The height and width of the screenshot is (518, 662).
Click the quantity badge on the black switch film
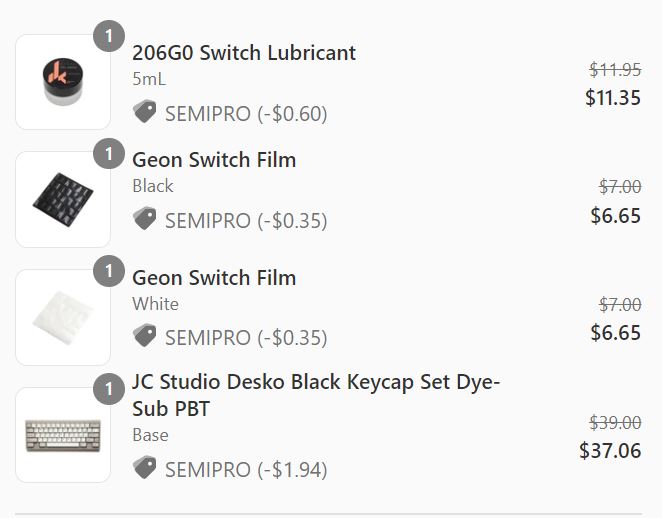109,154
